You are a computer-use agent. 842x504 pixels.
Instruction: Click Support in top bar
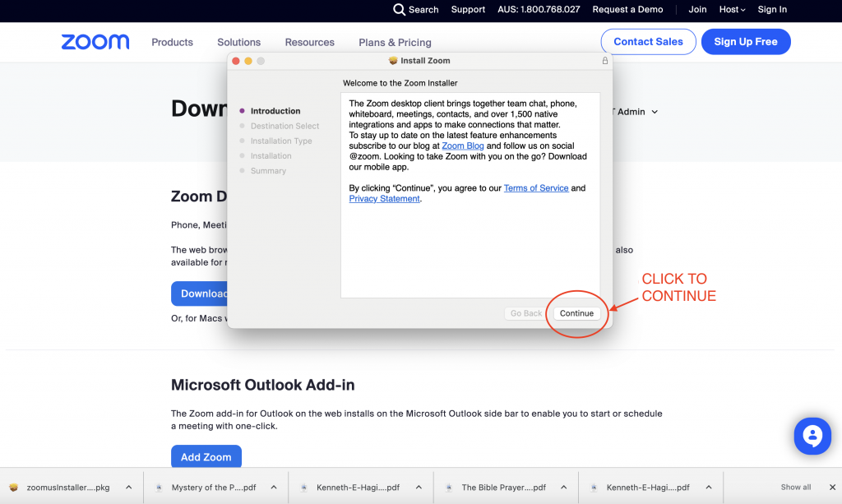click(468, 10)
